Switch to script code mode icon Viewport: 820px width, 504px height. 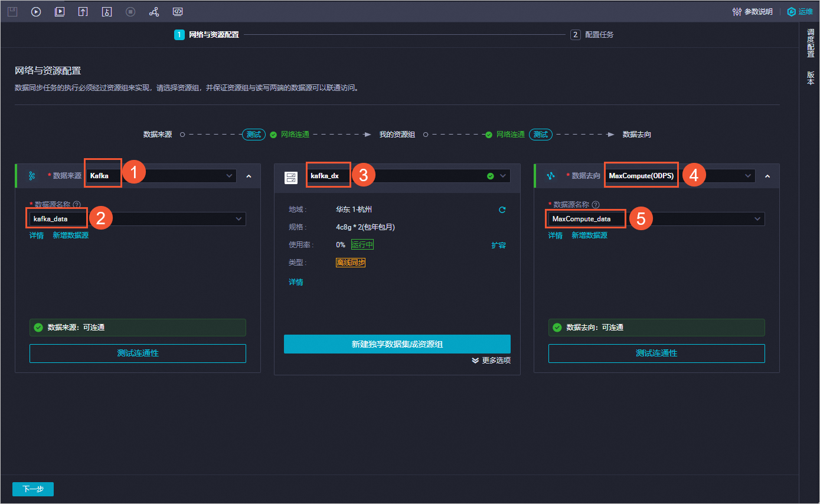point(178,11)
